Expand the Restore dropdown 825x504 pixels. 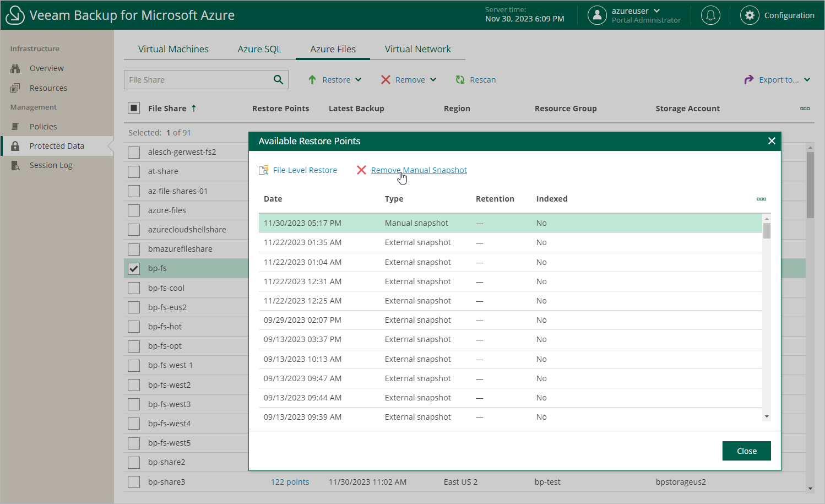pos(359,80)
